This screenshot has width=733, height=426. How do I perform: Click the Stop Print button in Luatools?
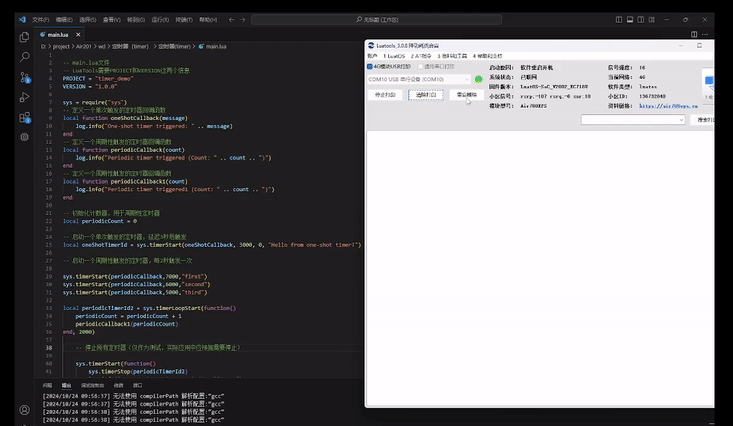[385, 95]
